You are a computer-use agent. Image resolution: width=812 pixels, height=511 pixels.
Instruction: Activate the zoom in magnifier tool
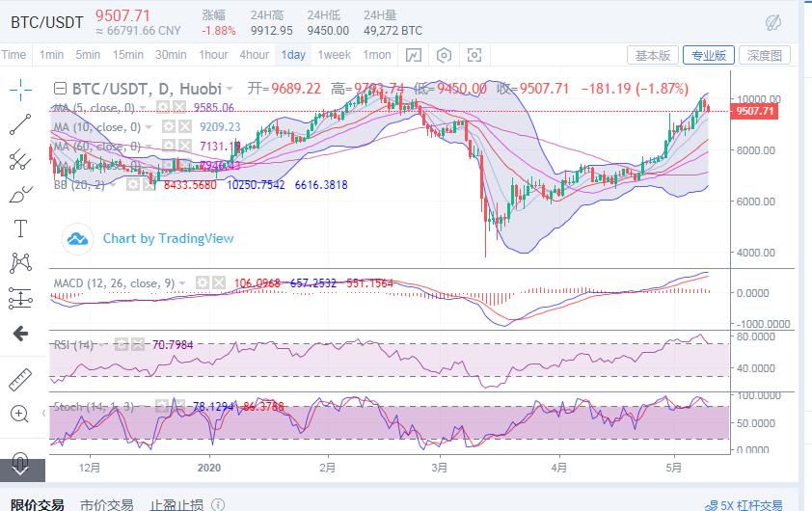[x=20, y=414]
